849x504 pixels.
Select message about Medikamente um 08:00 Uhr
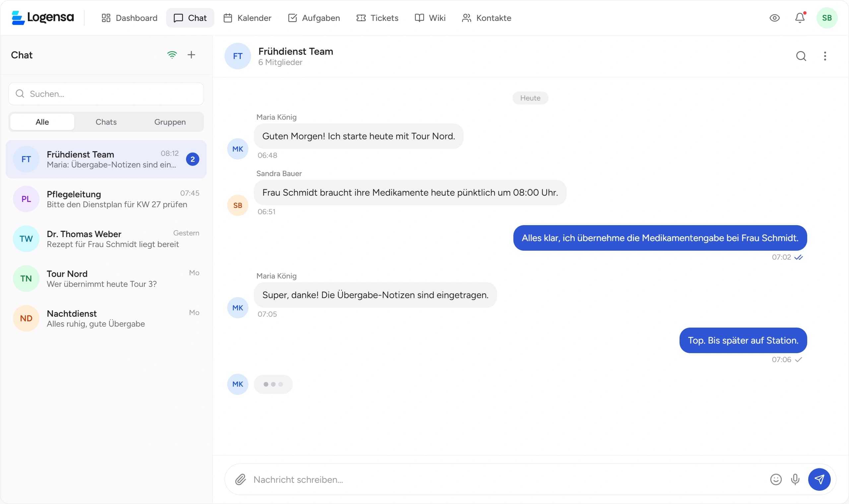(410, 193)
